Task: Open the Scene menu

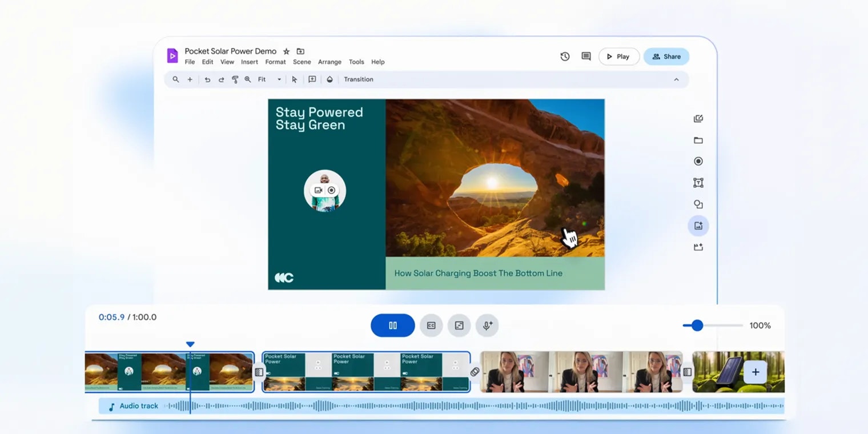Action: click(302, 62)
